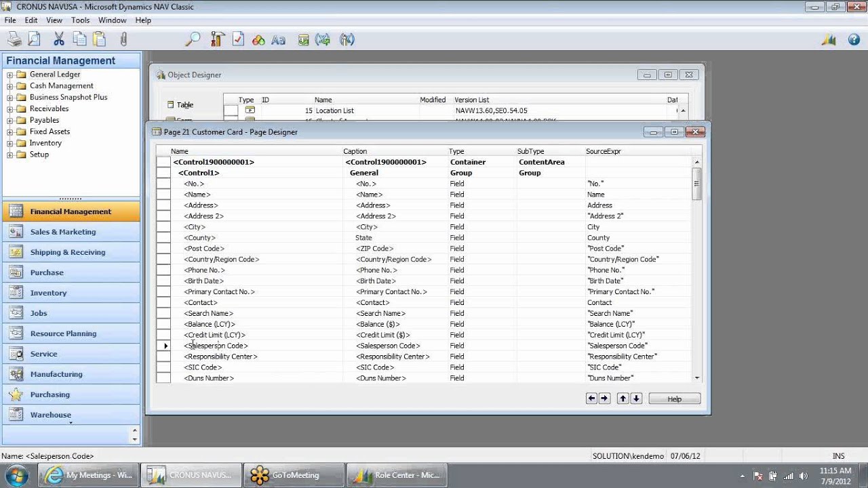The width and height of the screenshot is (868, 488).
Task: Open the Edit menu
Action: click(x=31, y=20)
